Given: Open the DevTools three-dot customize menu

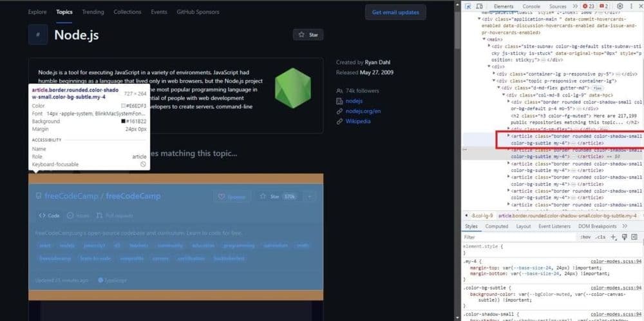Looking at the screenshot, I should 631,6.
